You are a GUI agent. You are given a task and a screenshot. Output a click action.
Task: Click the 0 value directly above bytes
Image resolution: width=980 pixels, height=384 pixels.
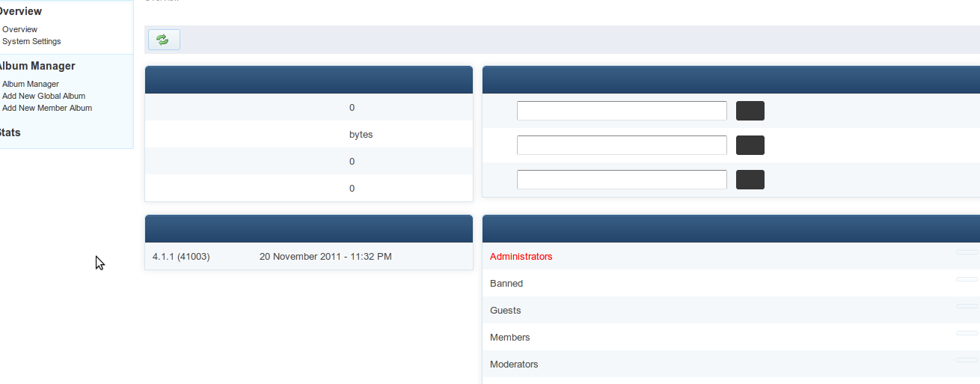(x=352, y=107)
